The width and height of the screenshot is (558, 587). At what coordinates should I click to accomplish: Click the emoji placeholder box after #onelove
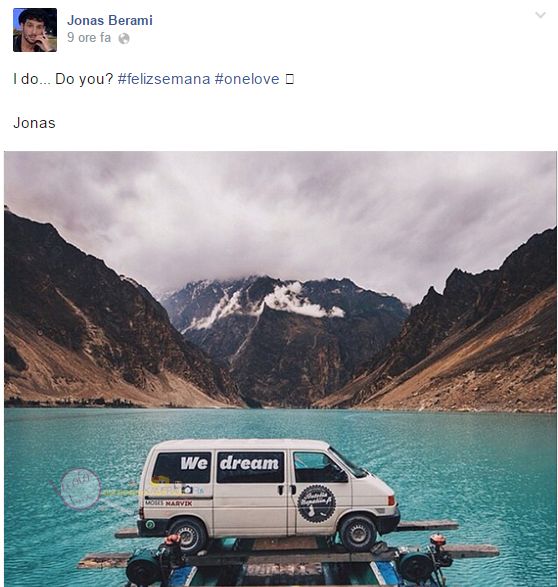coord(290,79)
